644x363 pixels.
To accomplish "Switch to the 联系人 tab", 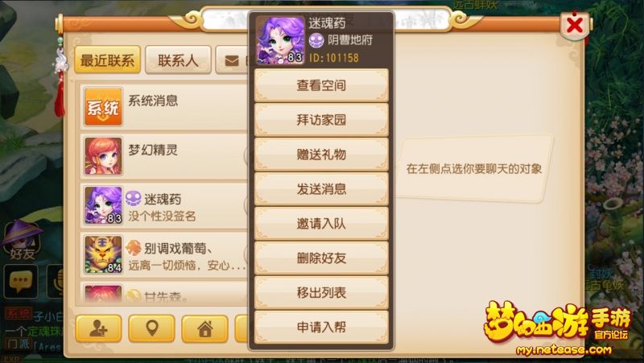I will 178,60.
